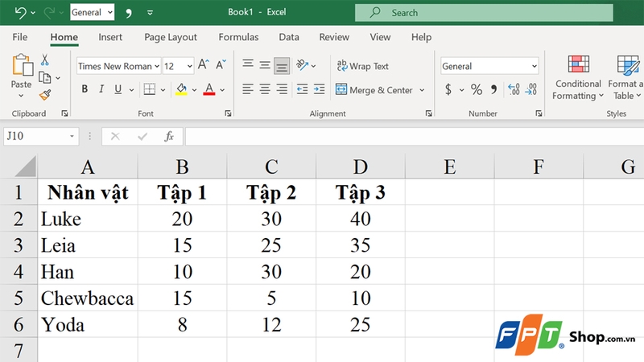Screen dimensions: 644x362
Task: Select the Format Painter brush icon
Action: [45, 95]
